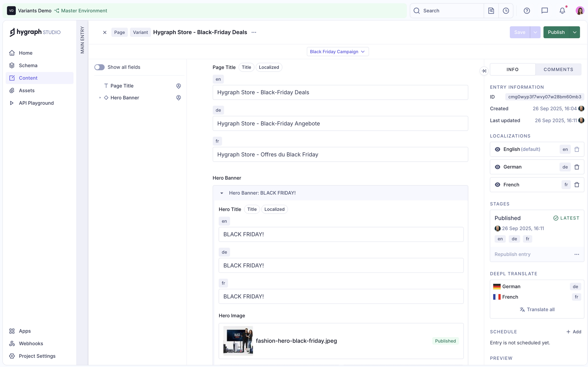
Task: Enable the Show all fields switch
Action: coord(99,67)
